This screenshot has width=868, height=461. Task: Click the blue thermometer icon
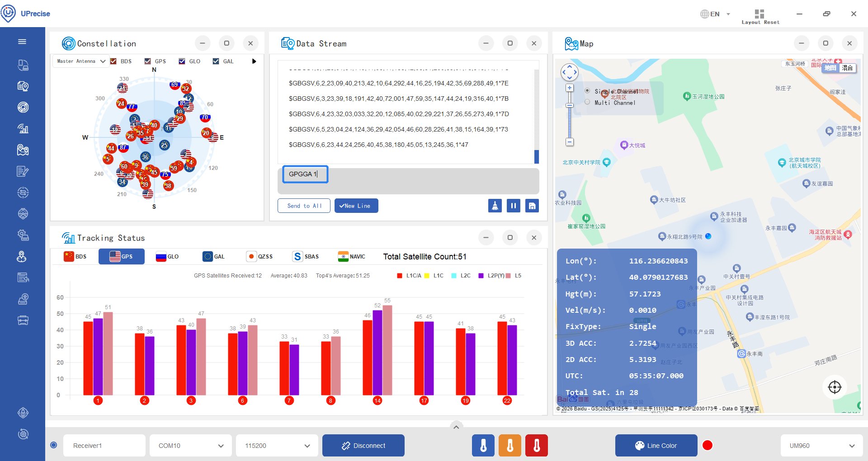[x=483, y=446]
